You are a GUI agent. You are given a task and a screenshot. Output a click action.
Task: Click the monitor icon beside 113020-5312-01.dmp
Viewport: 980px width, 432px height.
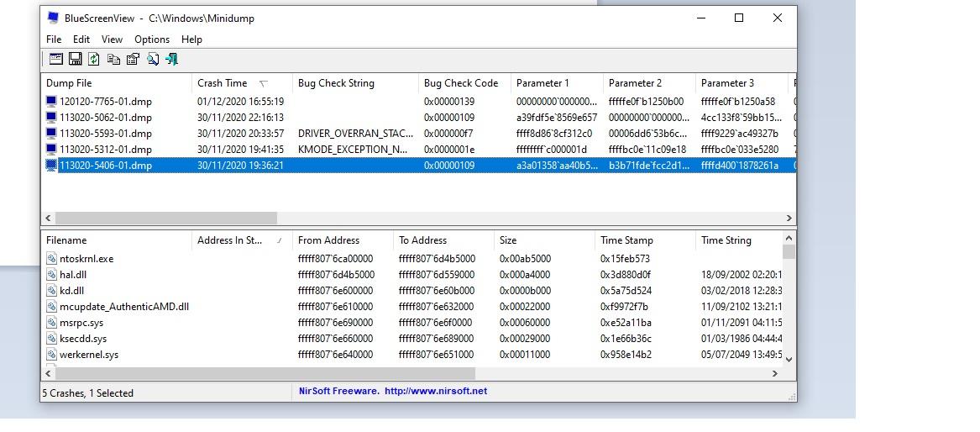[x=51, y=150]
